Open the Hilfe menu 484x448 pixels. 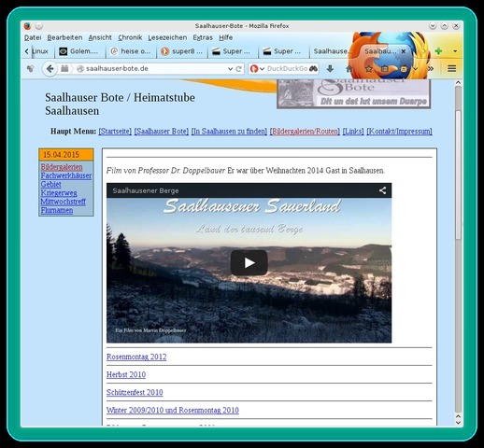225,37
